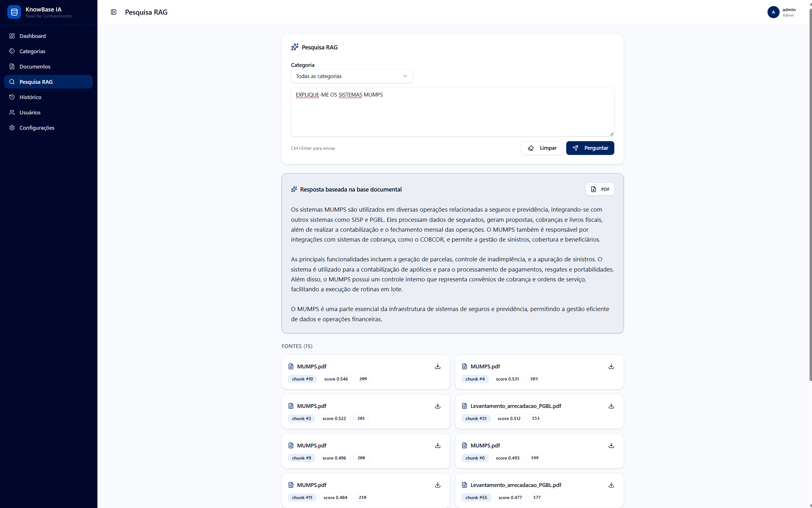812x508 pixels.
Task: Click the Dashboard grid icon
Action: click(x=12, y=36)
